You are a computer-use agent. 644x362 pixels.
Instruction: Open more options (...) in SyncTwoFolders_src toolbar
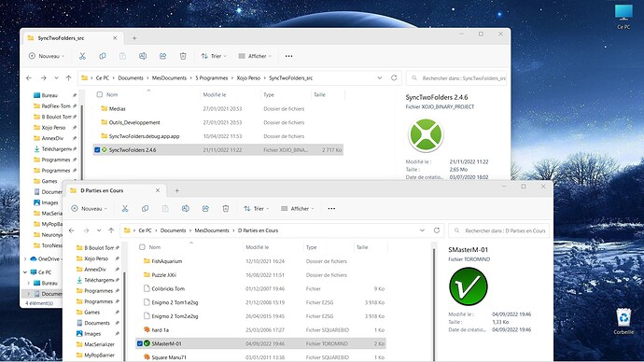click(x=288, y=56)
